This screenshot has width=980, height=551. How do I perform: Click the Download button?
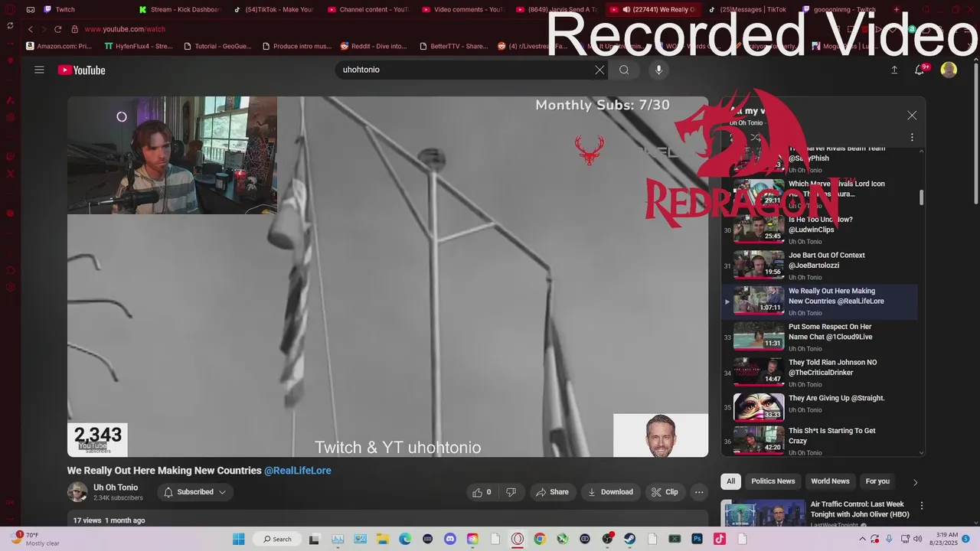(x=610, y=492)
